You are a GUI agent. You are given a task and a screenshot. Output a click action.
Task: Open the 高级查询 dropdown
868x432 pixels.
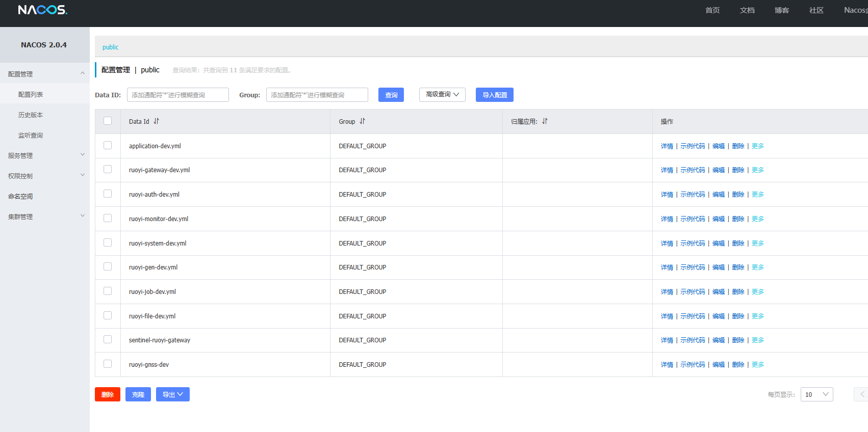click(442, 95)
